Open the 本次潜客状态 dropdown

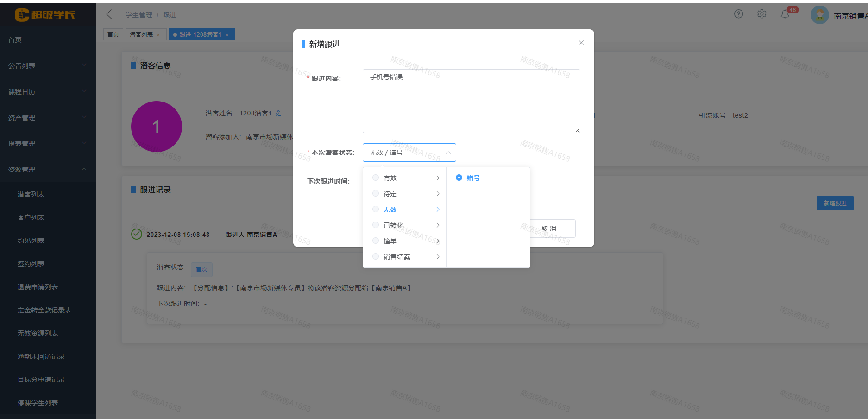pyautogui.click(x=409, y=152)
